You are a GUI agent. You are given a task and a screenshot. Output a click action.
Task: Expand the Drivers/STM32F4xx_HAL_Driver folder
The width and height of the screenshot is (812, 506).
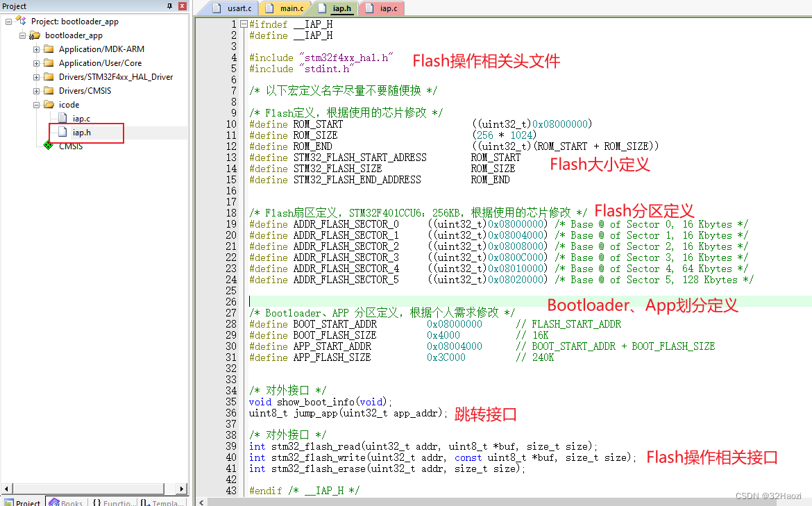[36, 77]
